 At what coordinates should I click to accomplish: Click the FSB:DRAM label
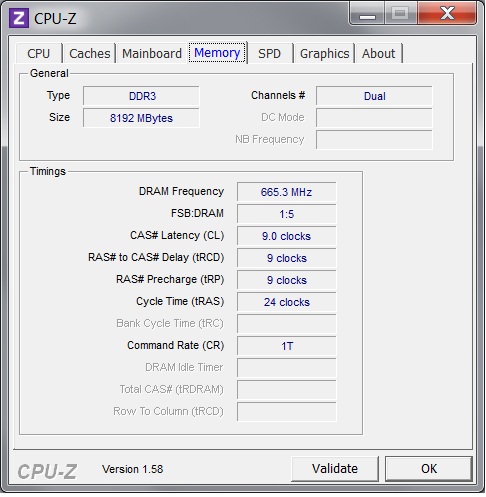point(197,213)
